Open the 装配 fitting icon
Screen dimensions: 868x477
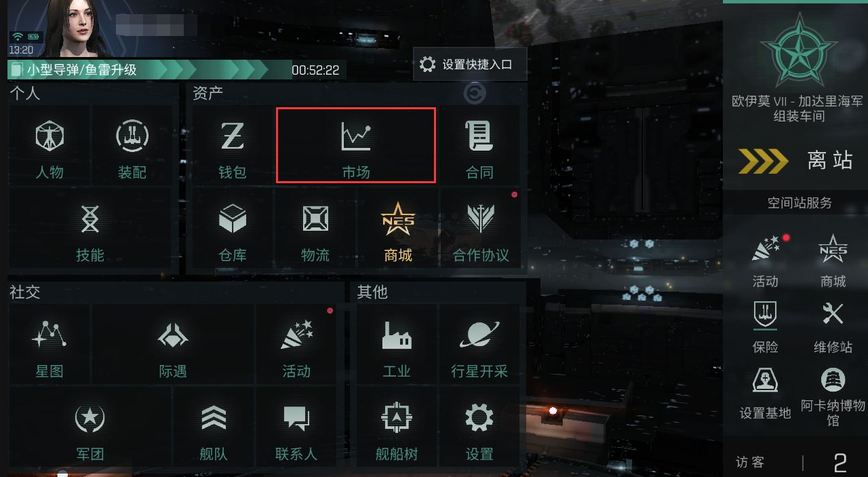(132, 145)
